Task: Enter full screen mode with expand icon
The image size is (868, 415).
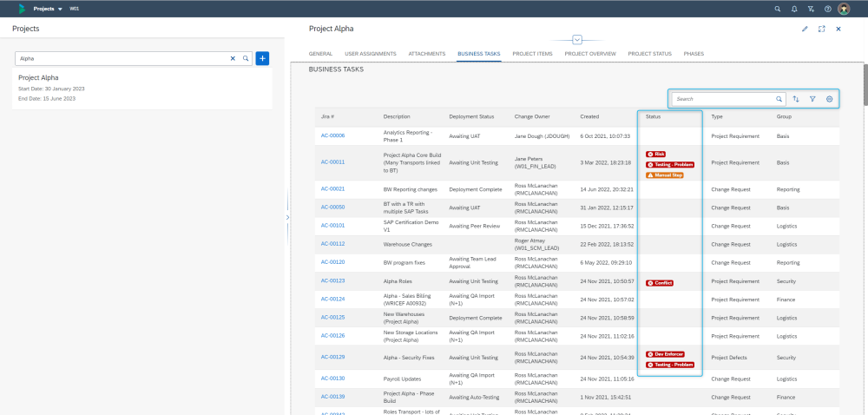Action: coord(821,29)
